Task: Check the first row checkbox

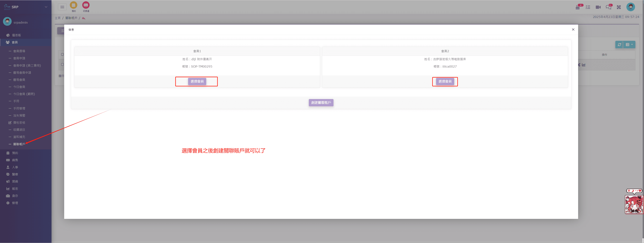Action: click(63, 65)
